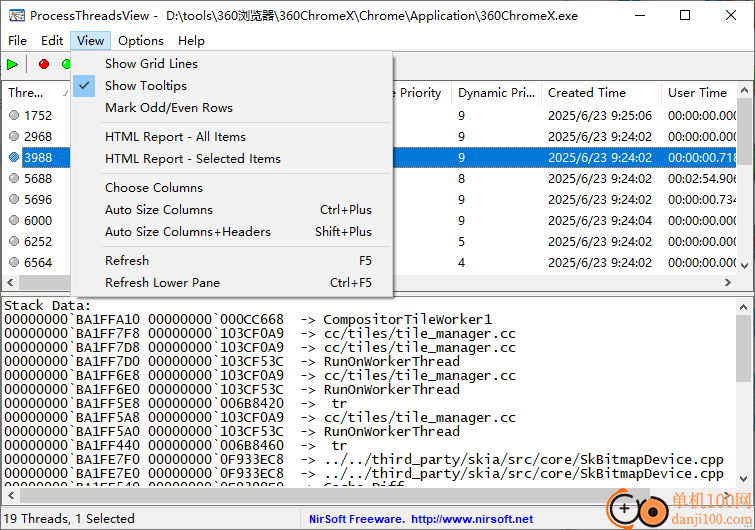The width and height of the screenshot is (755, 530).
Task: Select thread row 6000
Action: (38, 220)
